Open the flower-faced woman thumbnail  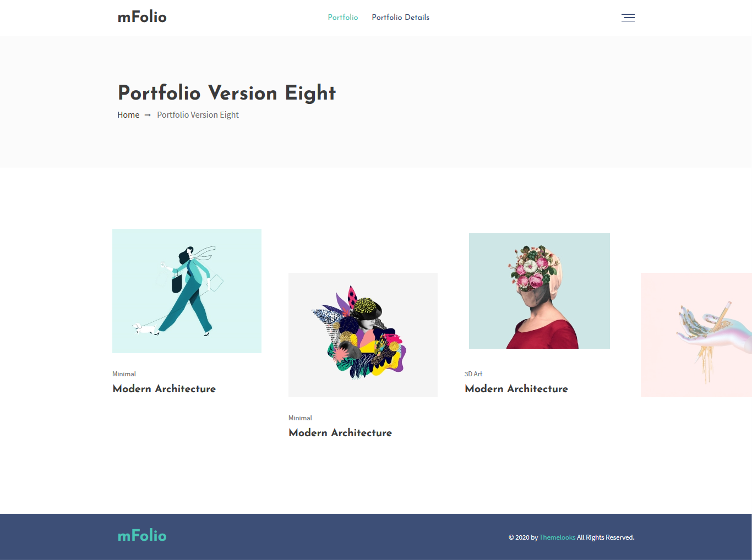click(540, 291)
